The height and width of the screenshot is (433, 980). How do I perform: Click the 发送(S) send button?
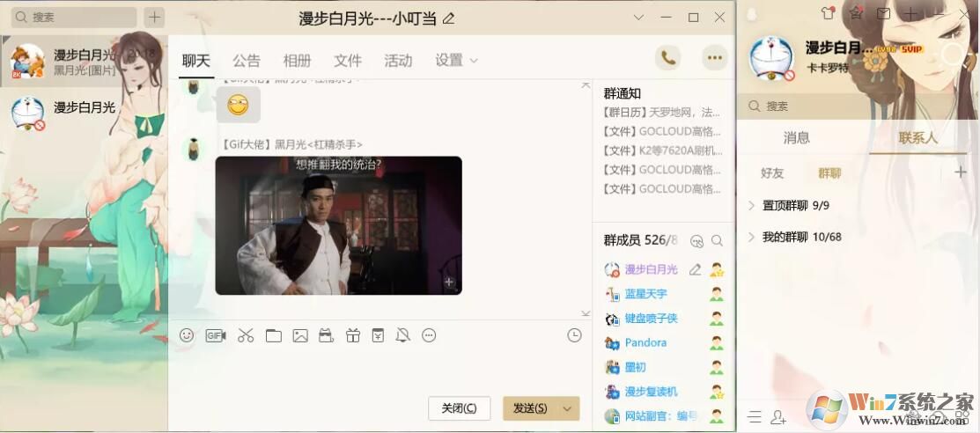point(531,408)
